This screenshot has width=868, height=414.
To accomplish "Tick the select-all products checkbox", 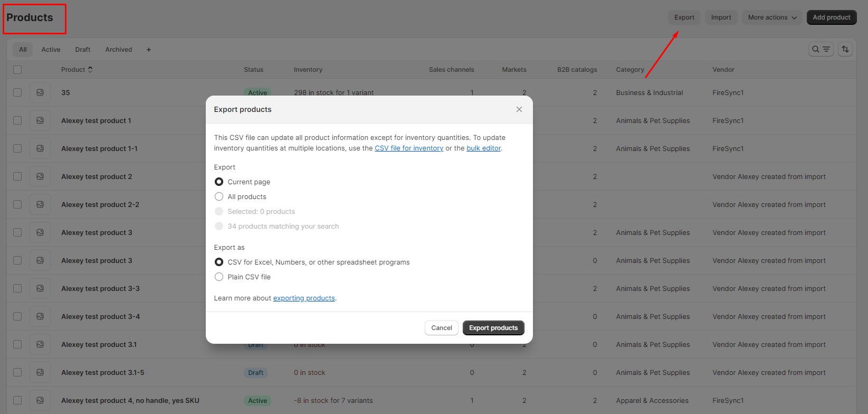I will pos(17,70).
